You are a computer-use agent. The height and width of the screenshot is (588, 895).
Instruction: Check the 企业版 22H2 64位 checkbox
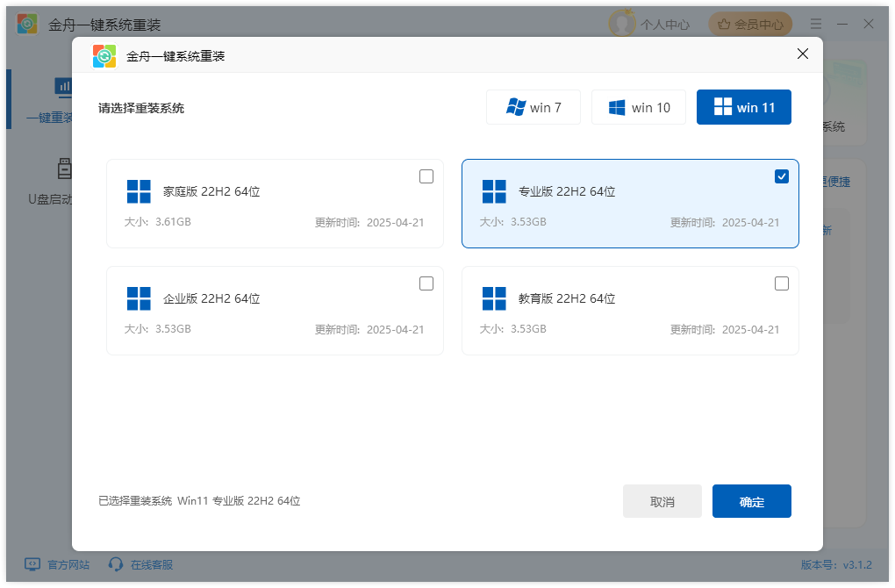[426, 283]
